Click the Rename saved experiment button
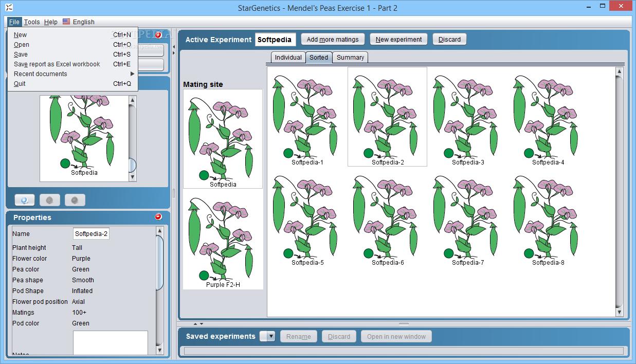Viewport: 636px width, 364px height. tap(299, 336)
